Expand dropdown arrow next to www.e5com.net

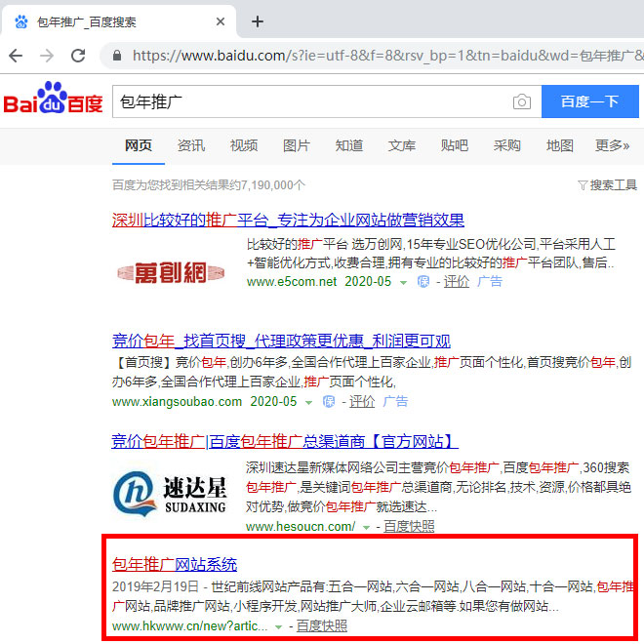[x=403, y=283]
